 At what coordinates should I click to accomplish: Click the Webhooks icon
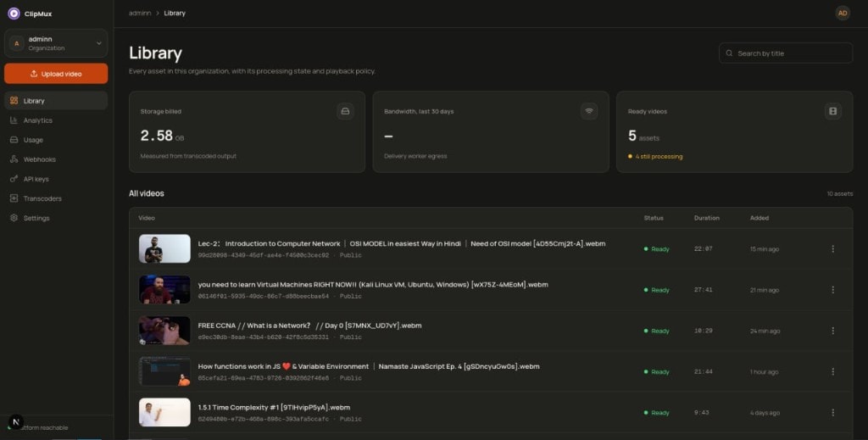tap(14, 159)
